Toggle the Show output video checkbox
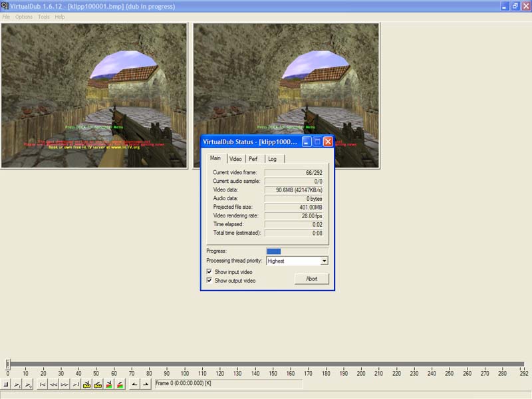 click(x=209, y=280)
